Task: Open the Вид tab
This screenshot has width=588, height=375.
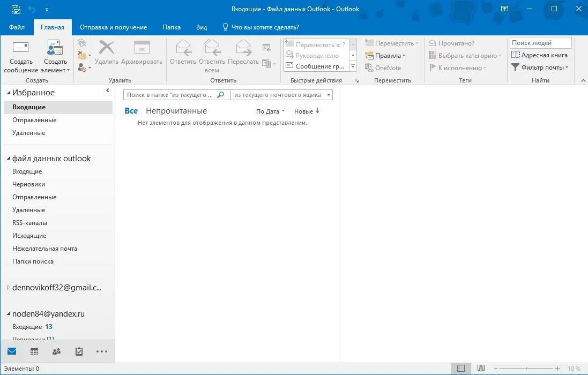Action: coord(202,27)
